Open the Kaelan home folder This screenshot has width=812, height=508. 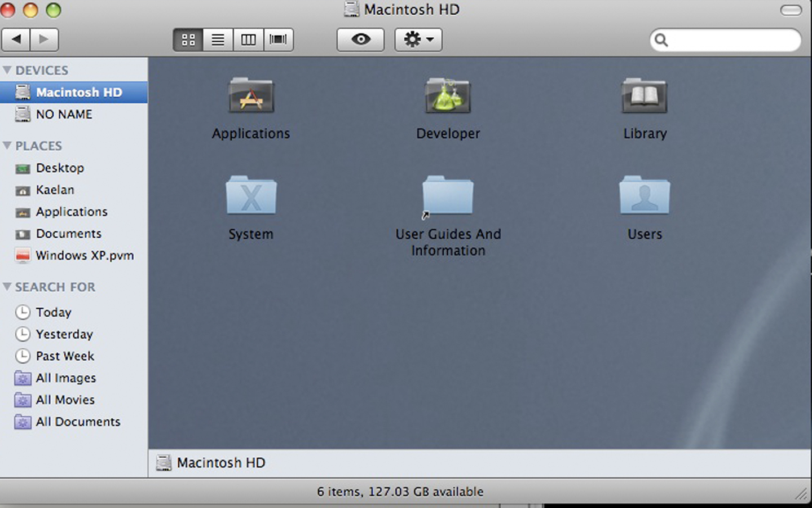(74, 190)
